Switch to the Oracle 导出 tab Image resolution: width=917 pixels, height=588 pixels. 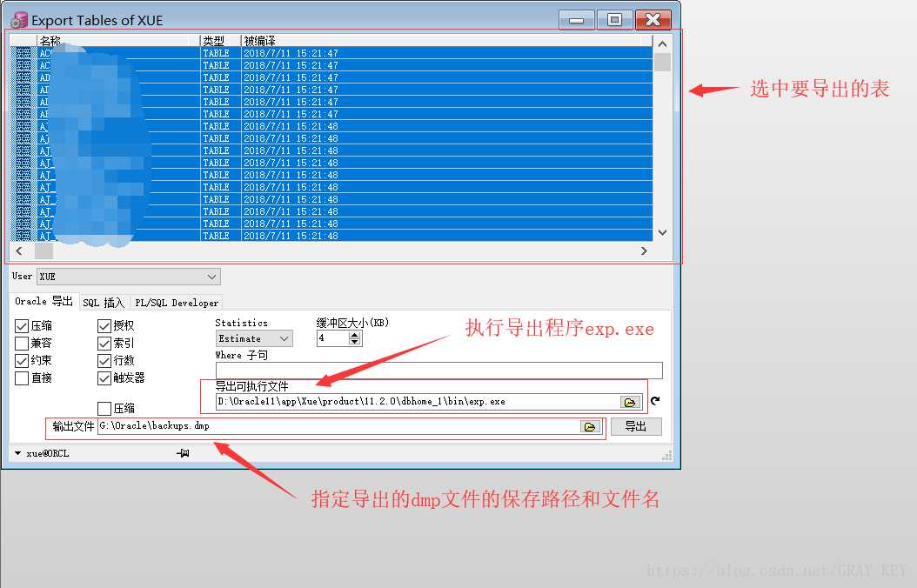point(44,302)
